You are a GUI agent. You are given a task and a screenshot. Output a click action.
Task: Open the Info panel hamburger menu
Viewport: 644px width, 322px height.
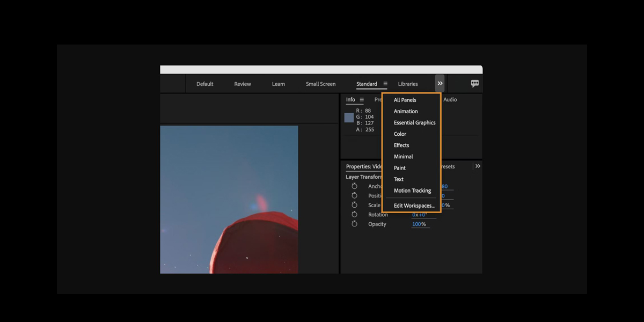[361, 99]
